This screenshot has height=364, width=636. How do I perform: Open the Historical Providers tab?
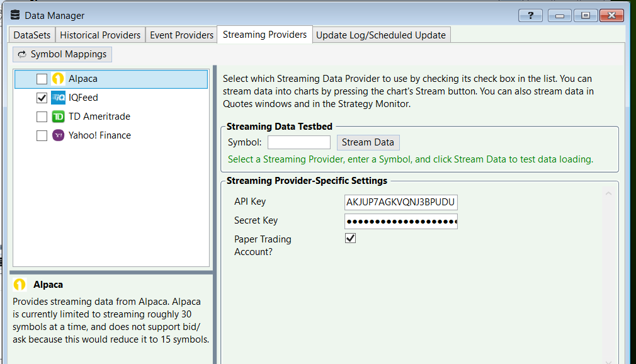pos(100,35)
